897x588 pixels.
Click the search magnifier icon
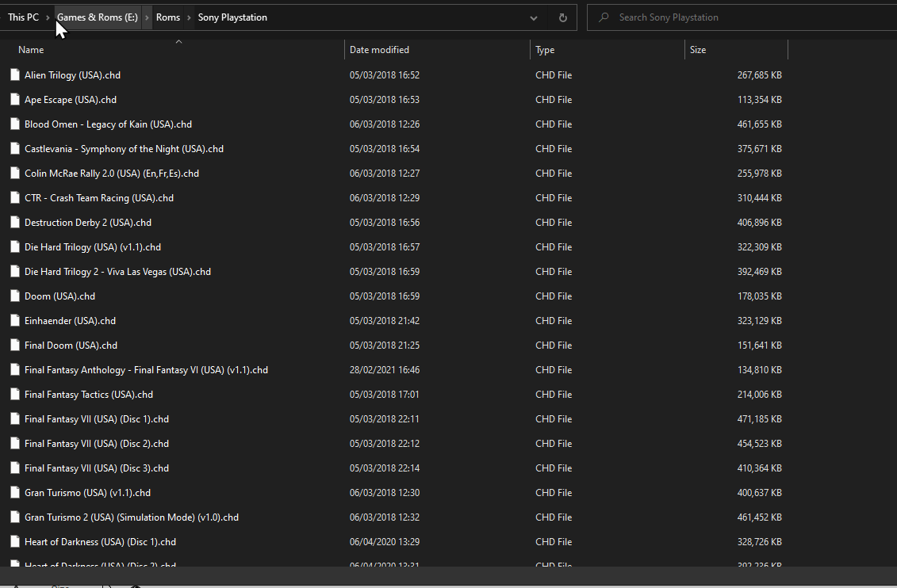(x=604, y=17)
